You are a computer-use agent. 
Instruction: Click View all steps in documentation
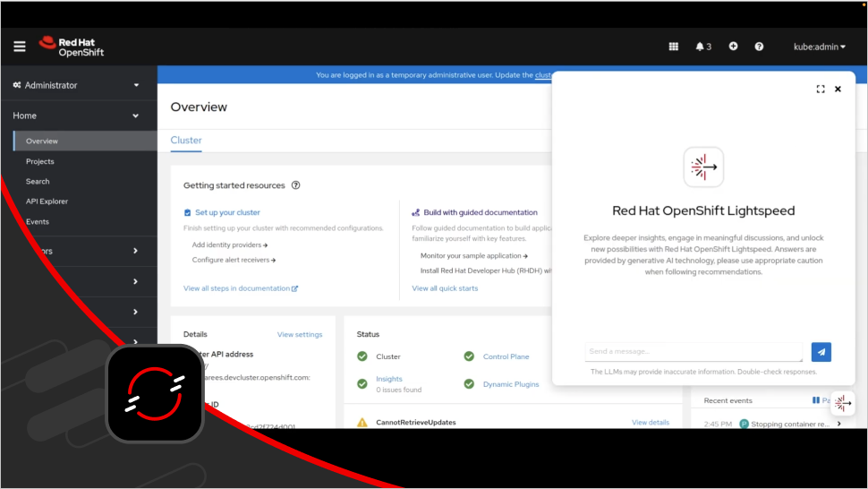(x=240, y=288)
